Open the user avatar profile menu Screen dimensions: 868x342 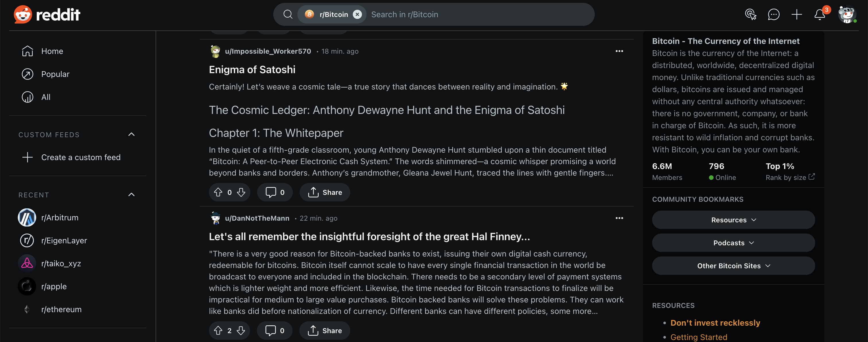847,14
